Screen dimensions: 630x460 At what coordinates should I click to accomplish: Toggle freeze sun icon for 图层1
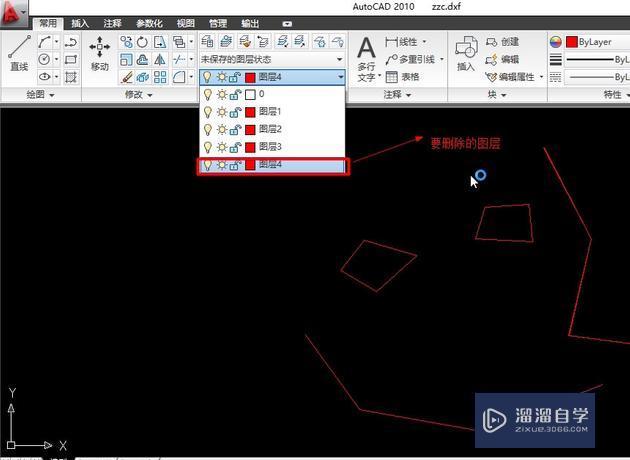click(x=222, y=112)
